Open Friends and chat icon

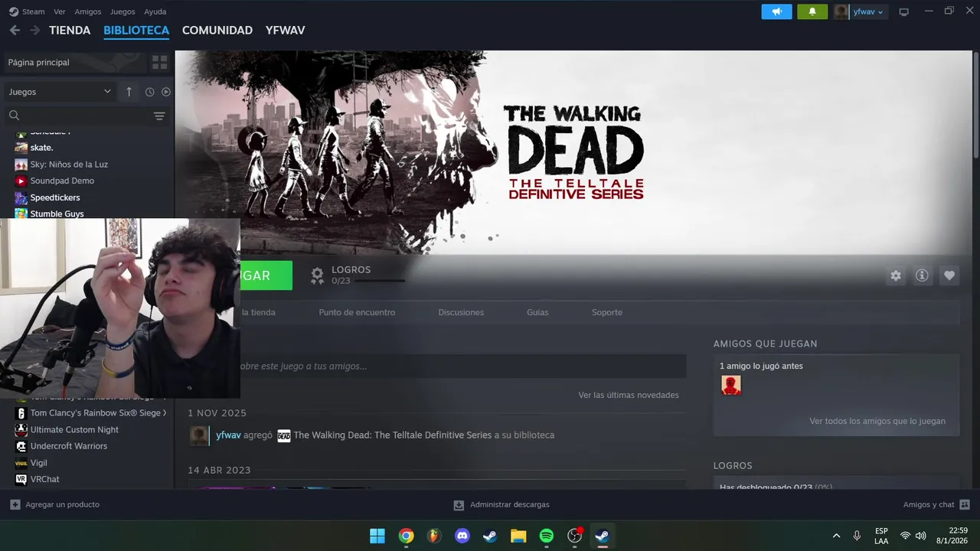click(x=965, y=504)
